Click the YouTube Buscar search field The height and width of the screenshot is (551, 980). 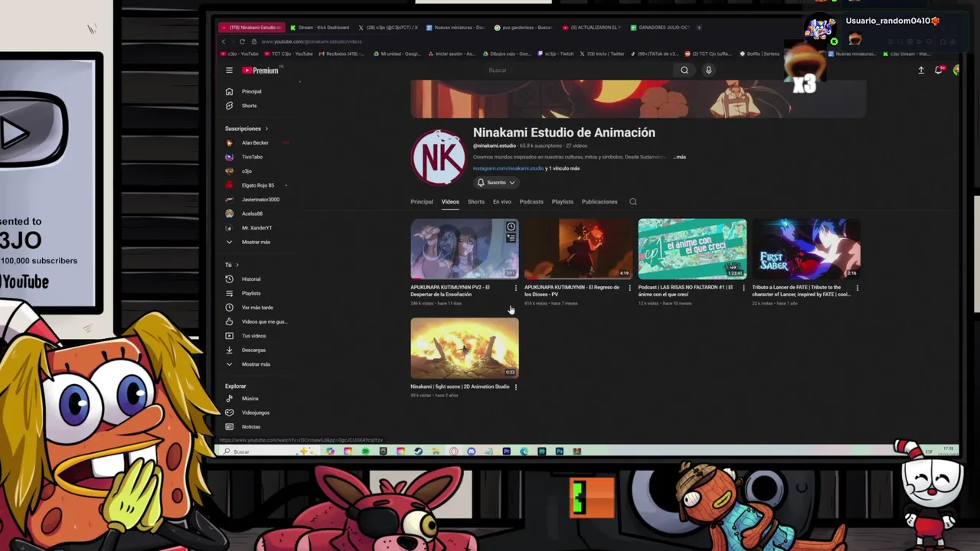click(x=578, y=70)
